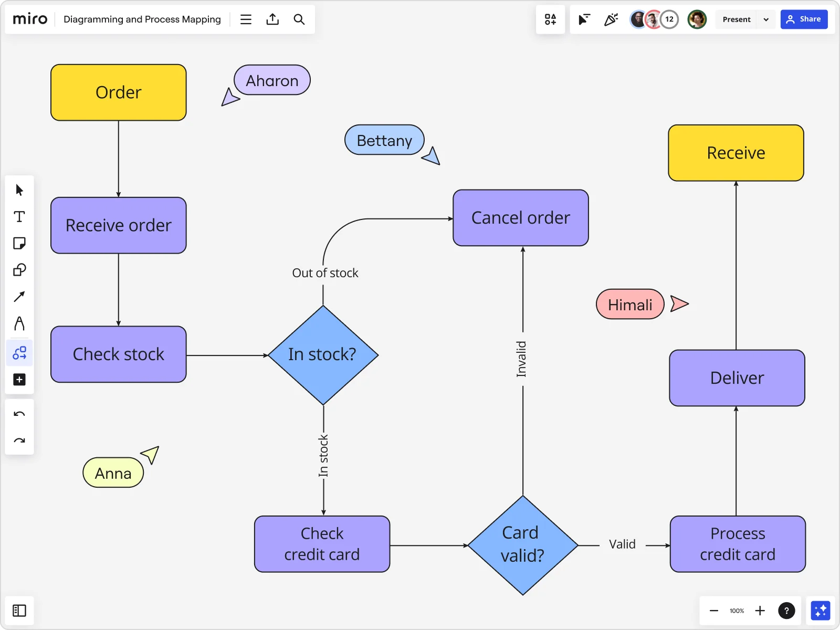
Task: Open the Frames panel
Action: click(x=19, y=611)
